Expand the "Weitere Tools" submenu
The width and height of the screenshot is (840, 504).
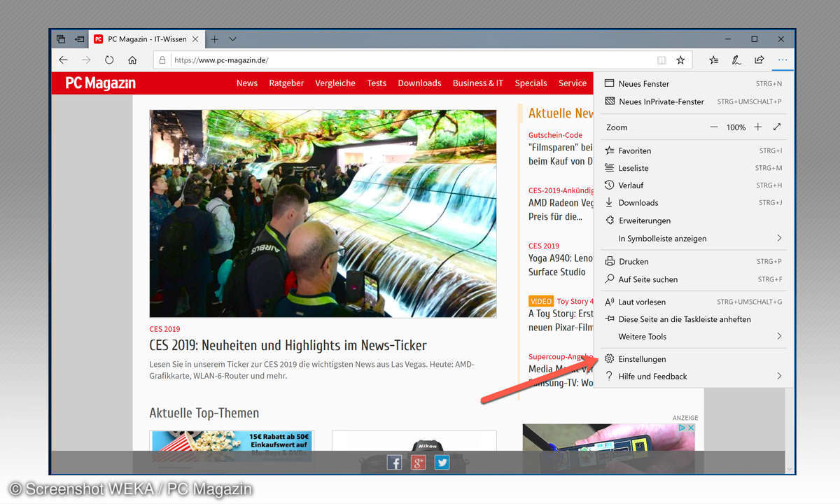[779, 337]
